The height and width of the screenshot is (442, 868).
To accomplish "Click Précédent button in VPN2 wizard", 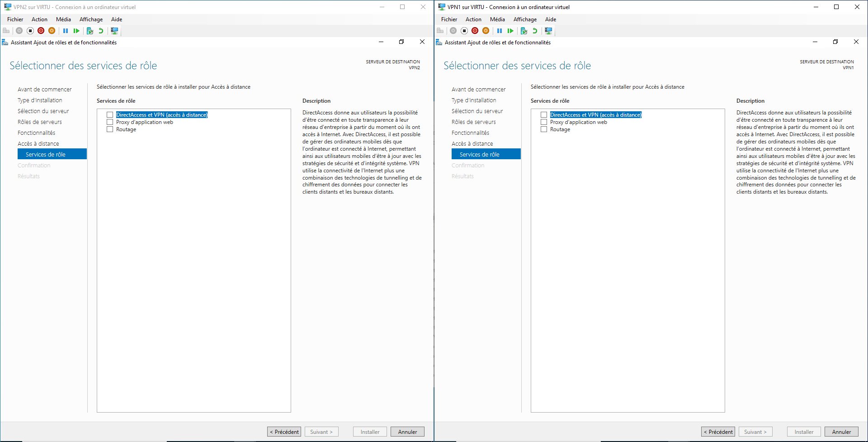I will coord(284,432).
